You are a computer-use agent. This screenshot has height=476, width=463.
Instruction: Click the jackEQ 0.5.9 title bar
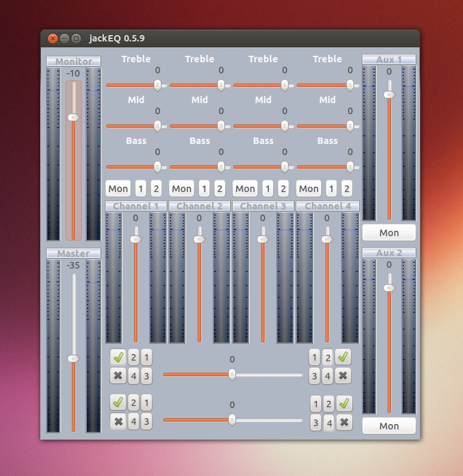click(230, 38)
